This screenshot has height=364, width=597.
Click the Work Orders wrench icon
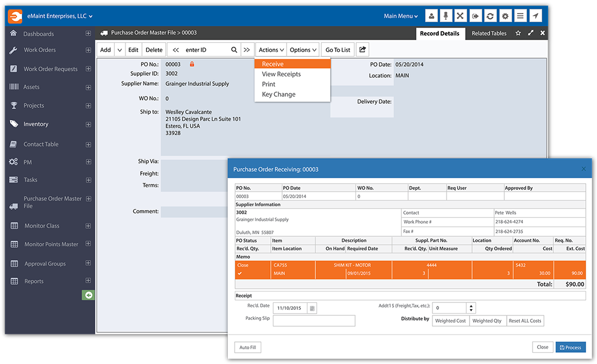(14, 50)
